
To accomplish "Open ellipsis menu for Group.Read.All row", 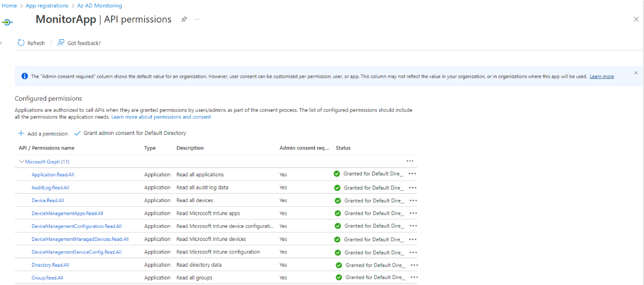I will [x=414, y=277].
